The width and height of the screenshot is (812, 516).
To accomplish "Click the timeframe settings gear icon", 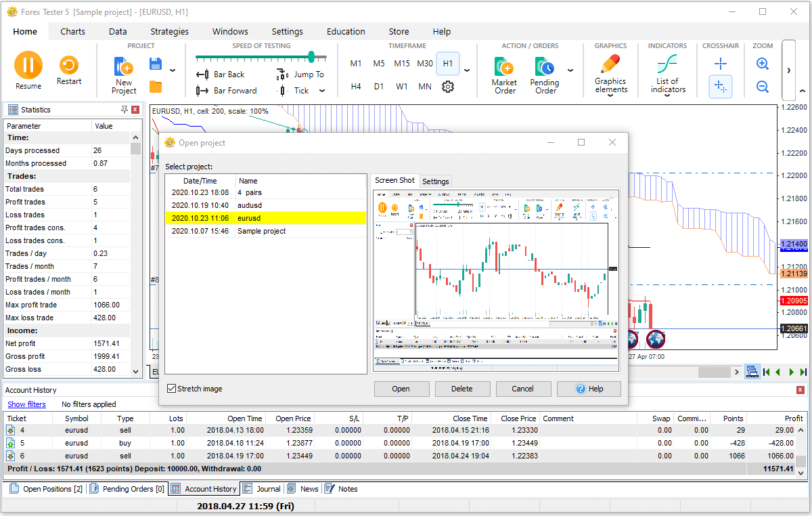I will pyautogui.click(x=447, y=87).
